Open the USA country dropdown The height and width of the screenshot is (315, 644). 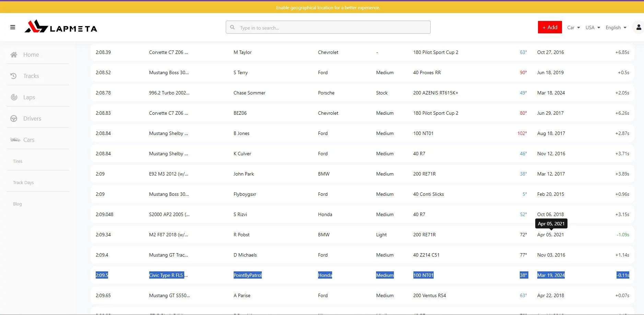coord(593,27)
